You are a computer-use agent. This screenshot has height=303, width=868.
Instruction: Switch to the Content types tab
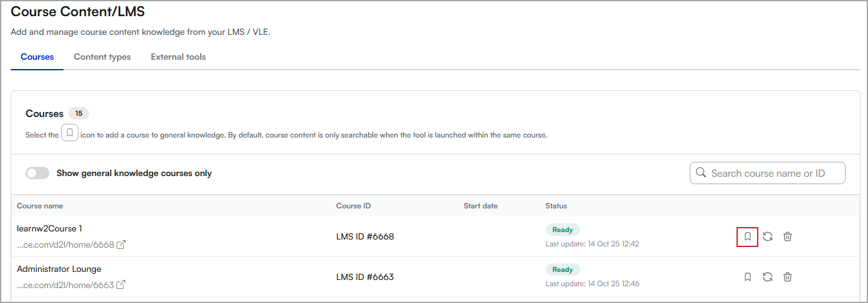tap(102, 57)
